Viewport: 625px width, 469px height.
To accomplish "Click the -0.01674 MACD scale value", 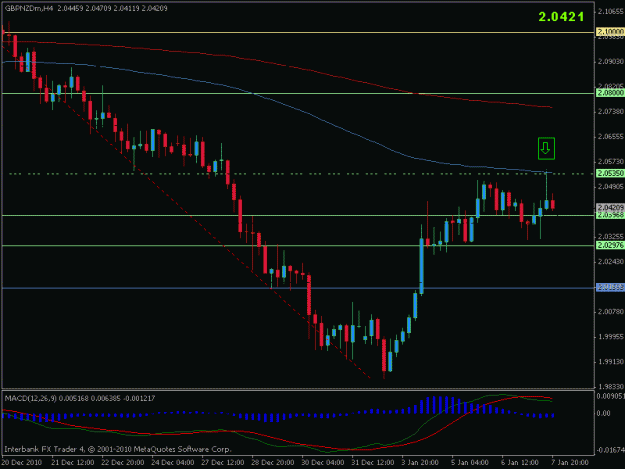I will click(x=610, y=450).
